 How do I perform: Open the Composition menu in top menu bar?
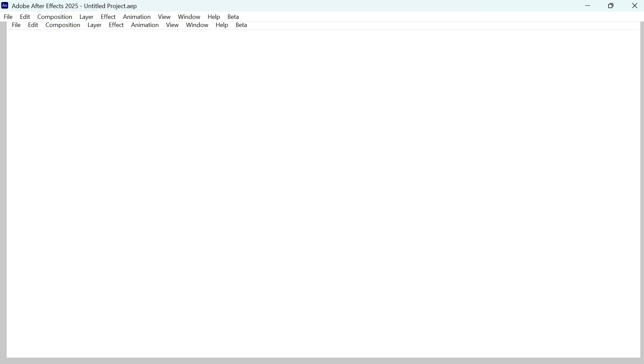(55, 17)
